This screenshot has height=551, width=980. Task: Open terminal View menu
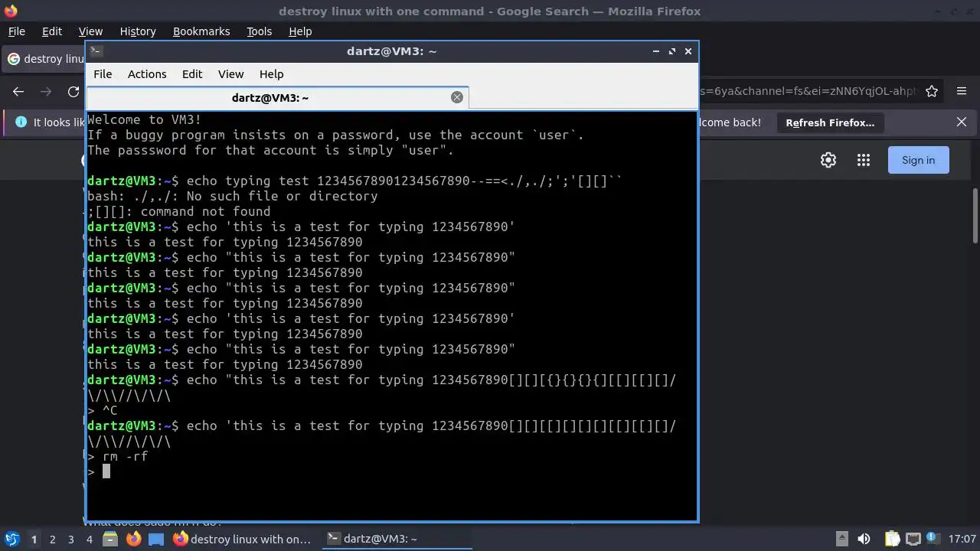point(230,74)
